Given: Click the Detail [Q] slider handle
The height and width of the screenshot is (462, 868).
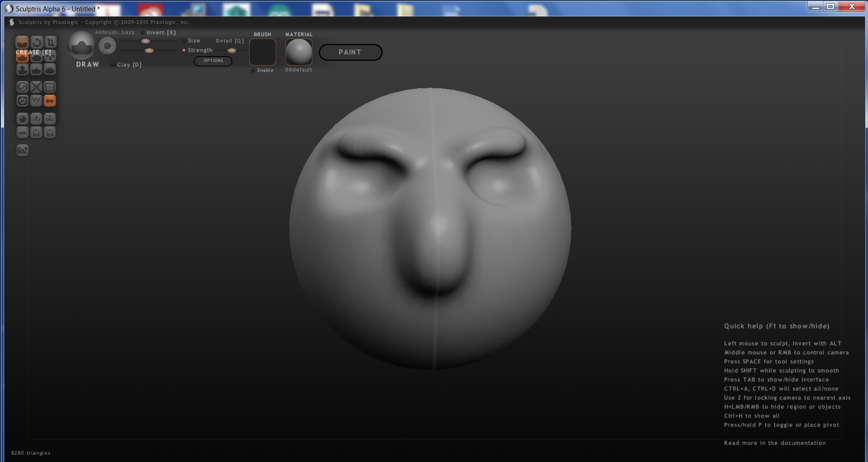Looking at the screenshot, I should (x=231, y=50).
